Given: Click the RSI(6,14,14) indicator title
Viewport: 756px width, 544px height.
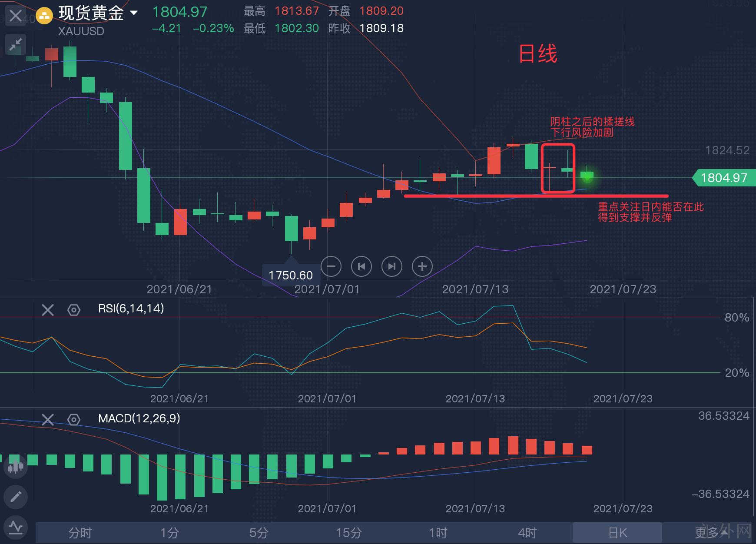Looking at the screenshot, I should point(131,308).
